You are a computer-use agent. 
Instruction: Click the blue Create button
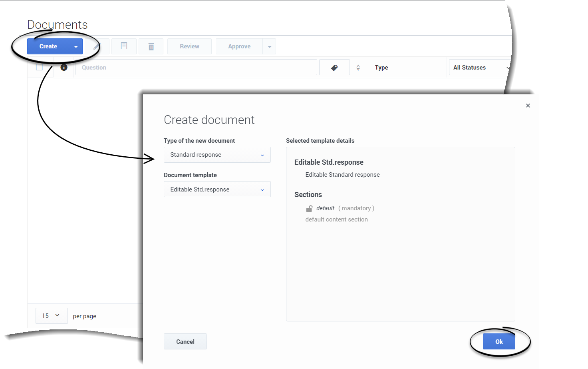pos(48,46)
